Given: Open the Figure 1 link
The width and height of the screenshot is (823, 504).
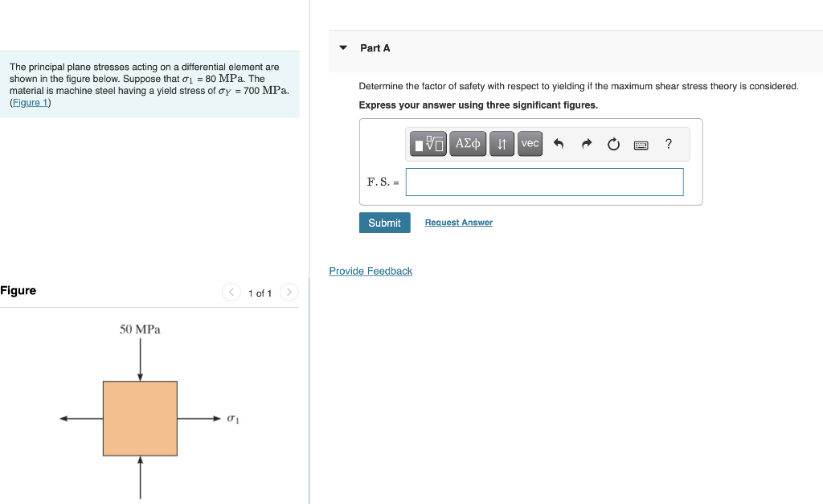Looking at the screenshot, I should point(30,102).
